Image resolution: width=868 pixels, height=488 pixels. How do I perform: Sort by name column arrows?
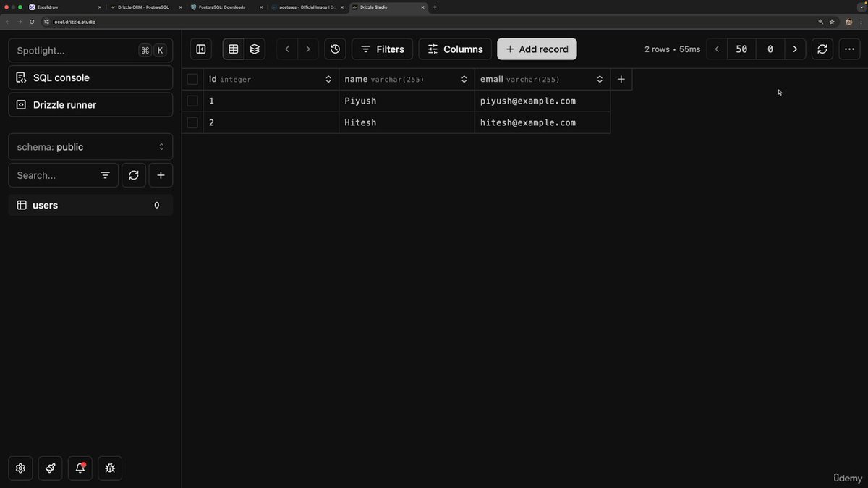464,79
